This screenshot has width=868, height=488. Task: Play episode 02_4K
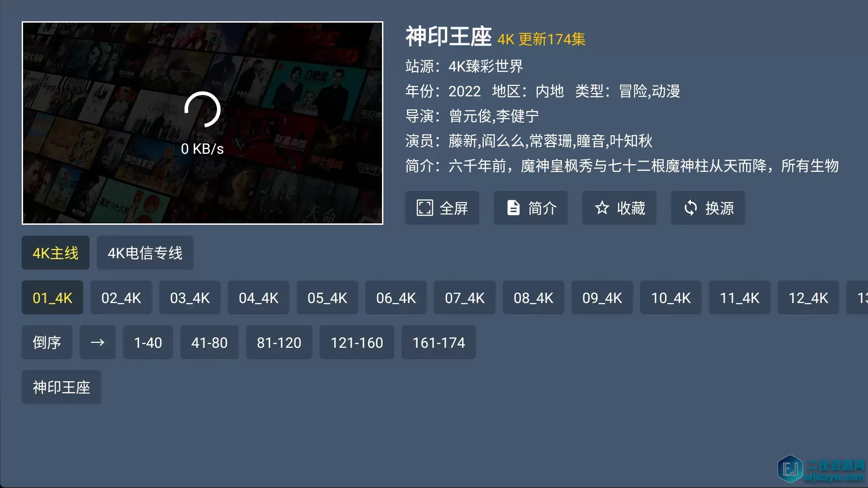[121, 298]
